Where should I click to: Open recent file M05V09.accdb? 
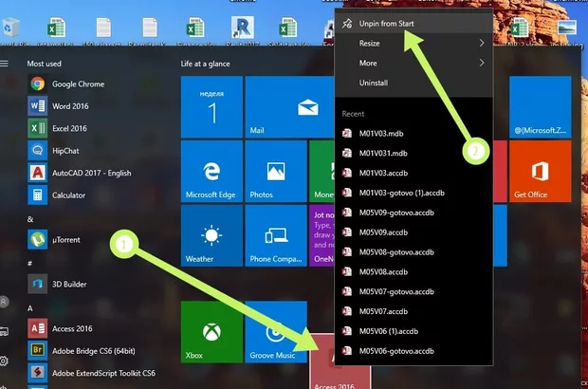point(413,232)
